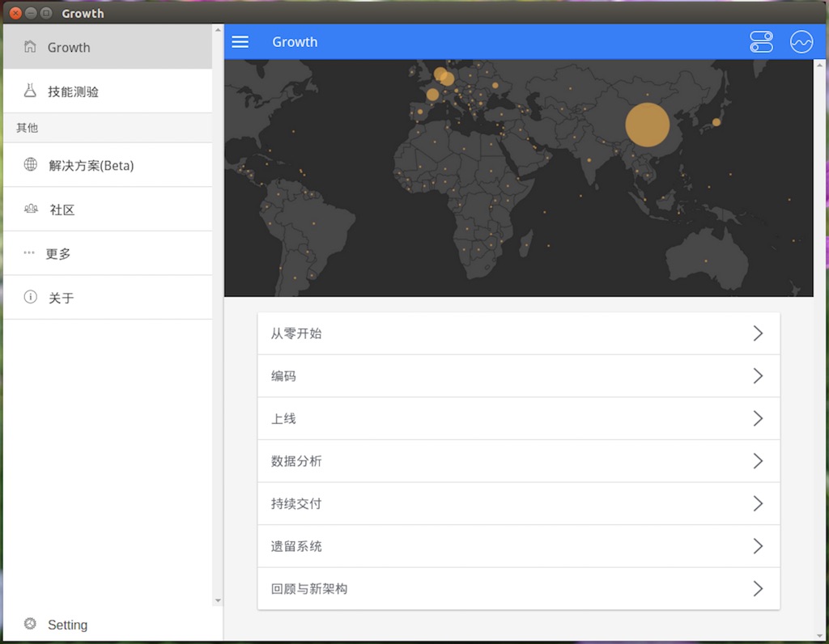This screenshot has width=829, height=644.
Task: Expand the 从零开始 chevron
Action: (758, 333)
